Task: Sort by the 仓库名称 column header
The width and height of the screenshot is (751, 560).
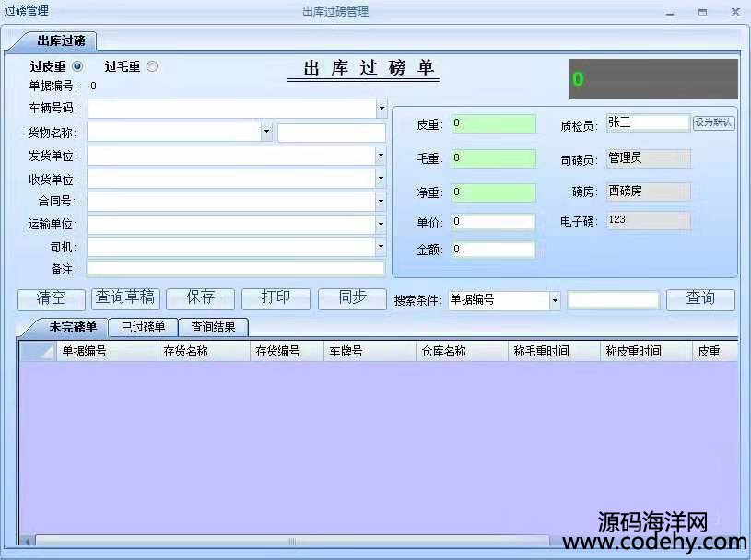Action: (x=462, y=351)
